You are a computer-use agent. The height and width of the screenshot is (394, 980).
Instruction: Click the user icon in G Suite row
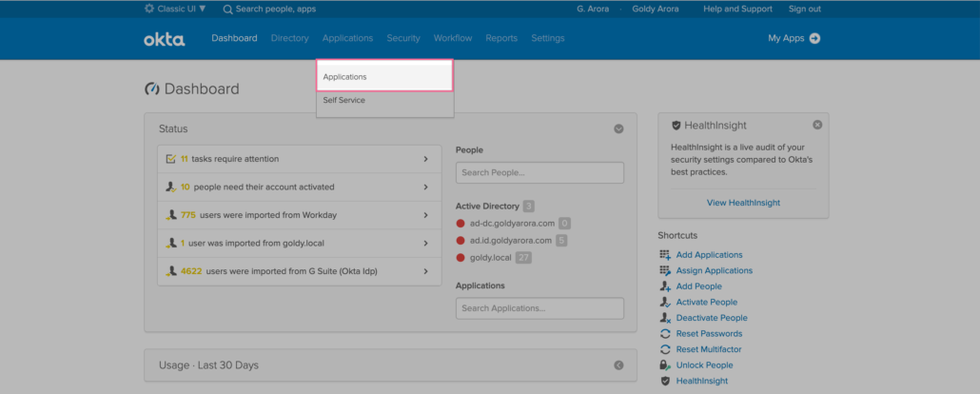(x=171, y=271)
